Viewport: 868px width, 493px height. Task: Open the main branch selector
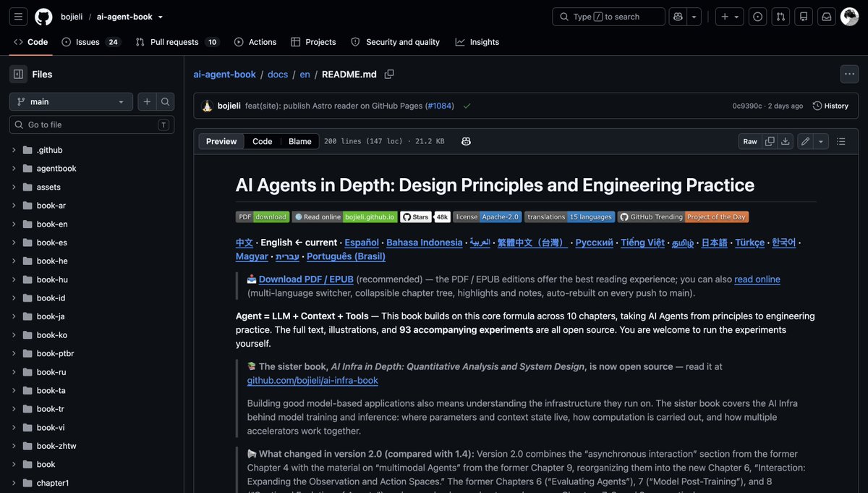point(71,101)
